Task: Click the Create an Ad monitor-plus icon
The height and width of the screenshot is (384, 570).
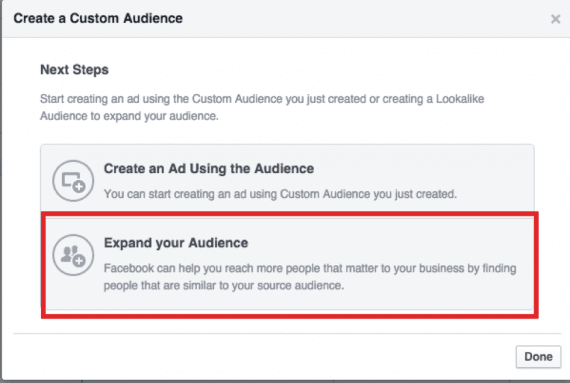Action: (x=73, y=181)
